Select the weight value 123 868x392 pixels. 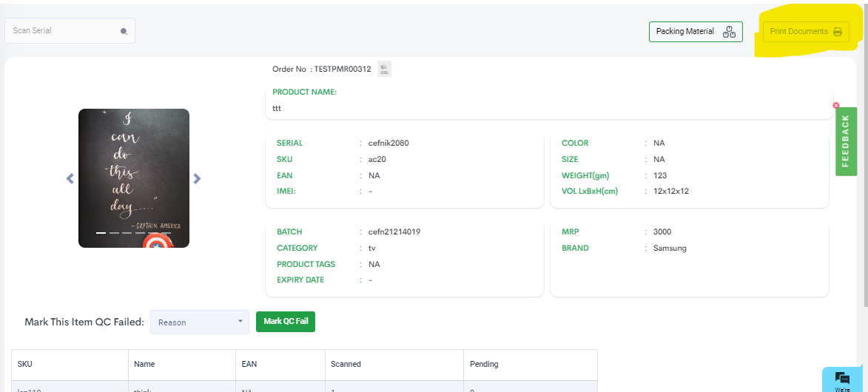pos(660,175)
